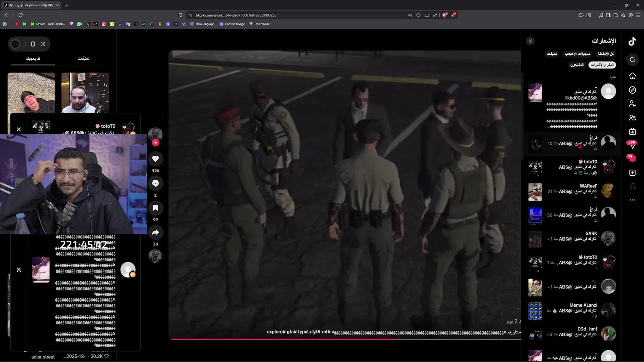Open the Explore compass icon
The image size is (644, 362).
632,90
